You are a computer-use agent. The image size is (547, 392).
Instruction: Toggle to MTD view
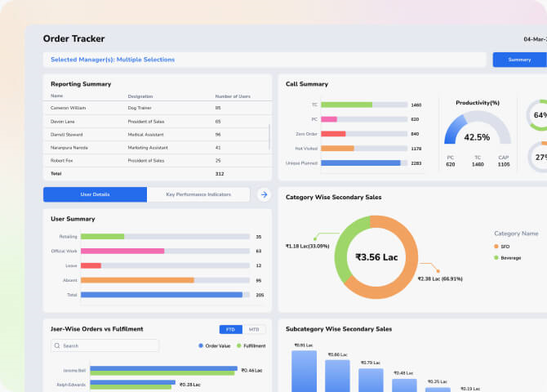pyautogui.click(x=254, y=329)
